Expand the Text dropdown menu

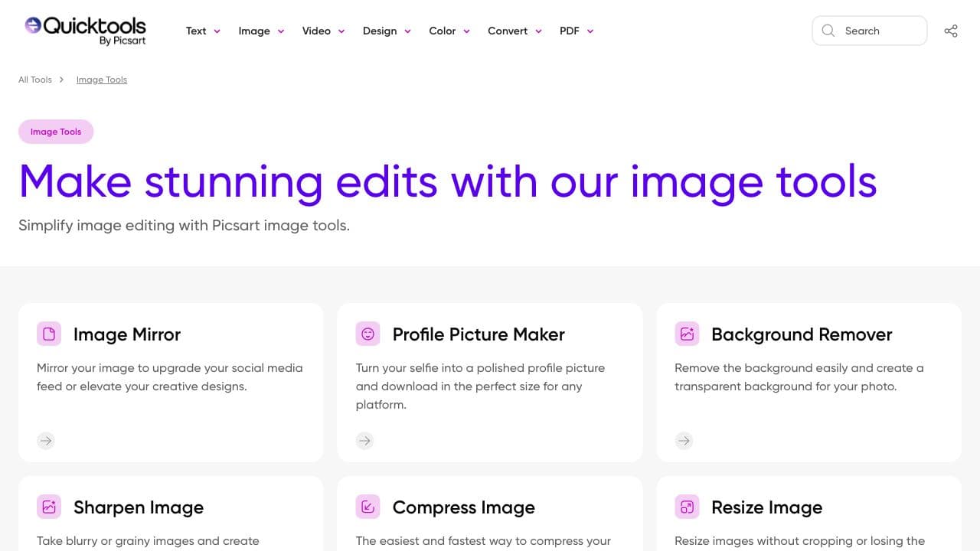pos(203,31)
